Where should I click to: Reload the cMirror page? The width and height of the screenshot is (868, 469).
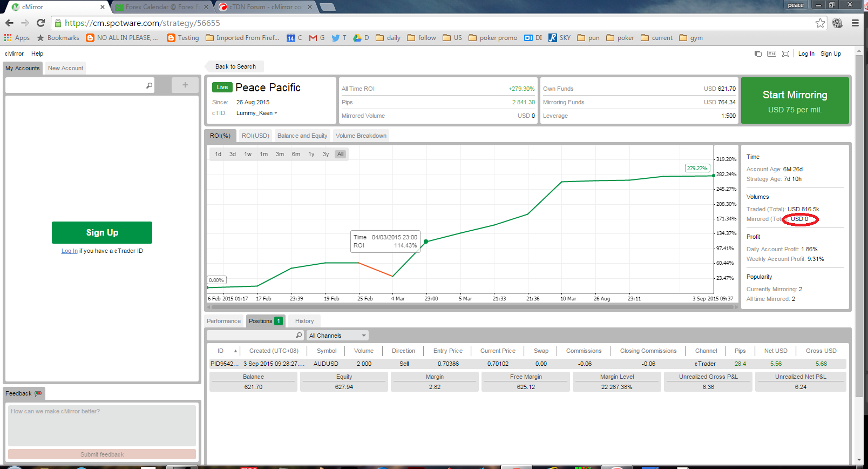40,23
